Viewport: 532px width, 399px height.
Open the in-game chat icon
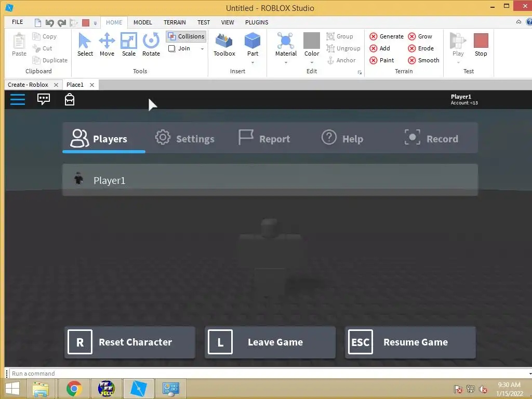44,99
